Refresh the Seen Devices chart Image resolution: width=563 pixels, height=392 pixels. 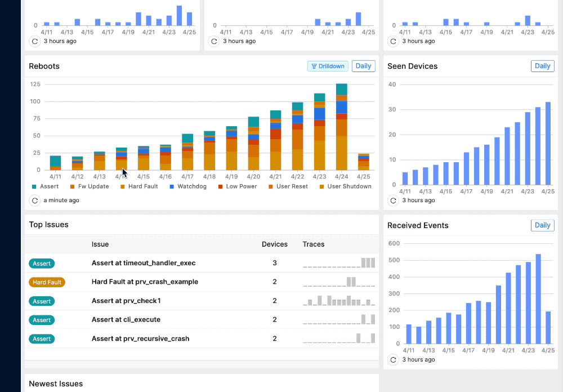point(393,200)
